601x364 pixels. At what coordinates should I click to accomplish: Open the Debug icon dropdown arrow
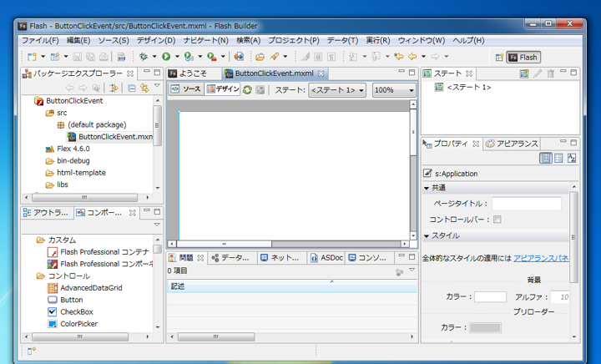pyautogui.click(x=154, y=57)
